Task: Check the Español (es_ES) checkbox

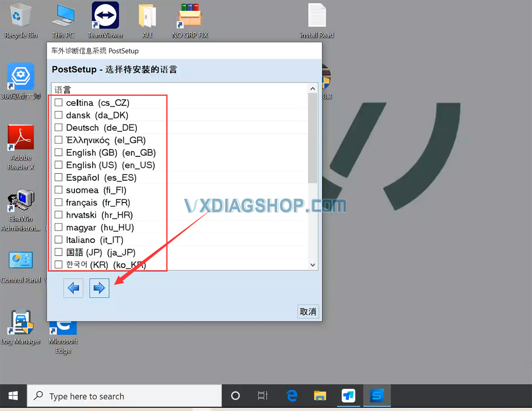Action: tap(58, 177)
